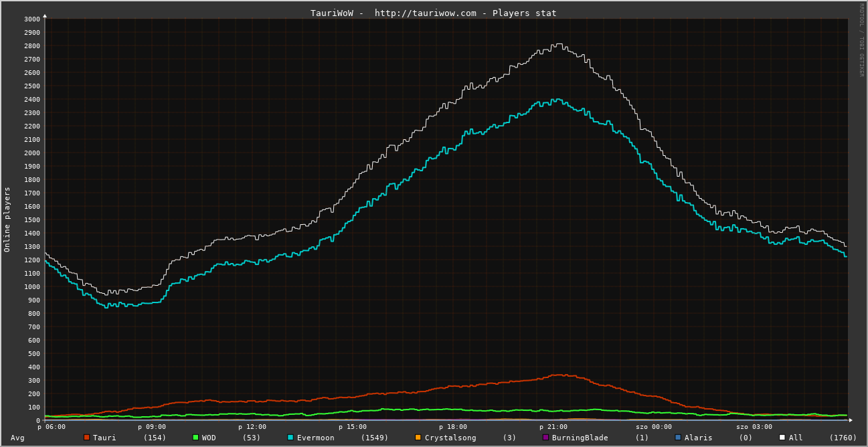868x447 pixels.
Task: Click the cyan Evermoon legend swatch
Action: 290,438
